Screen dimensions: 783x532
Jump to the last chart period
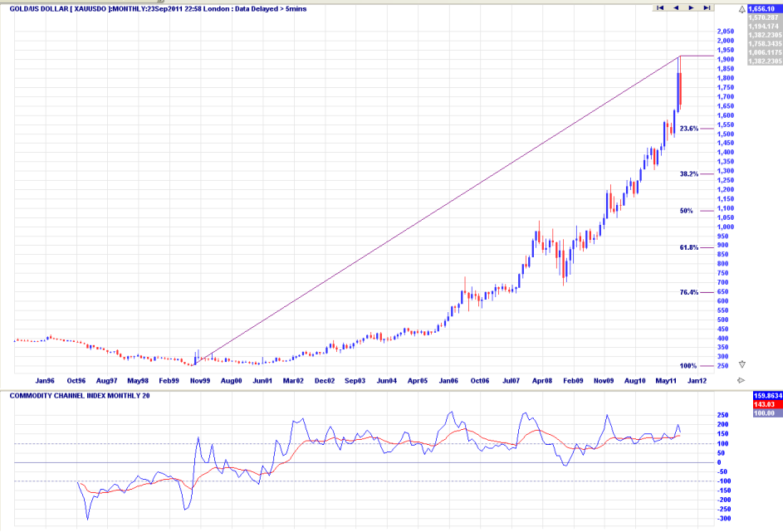pyautogui.click(x=707, y=7)
